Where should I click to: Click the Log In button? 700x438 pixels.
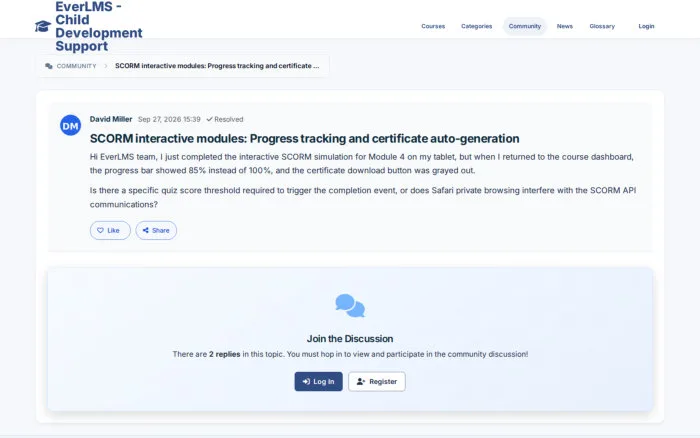[318, 382]
